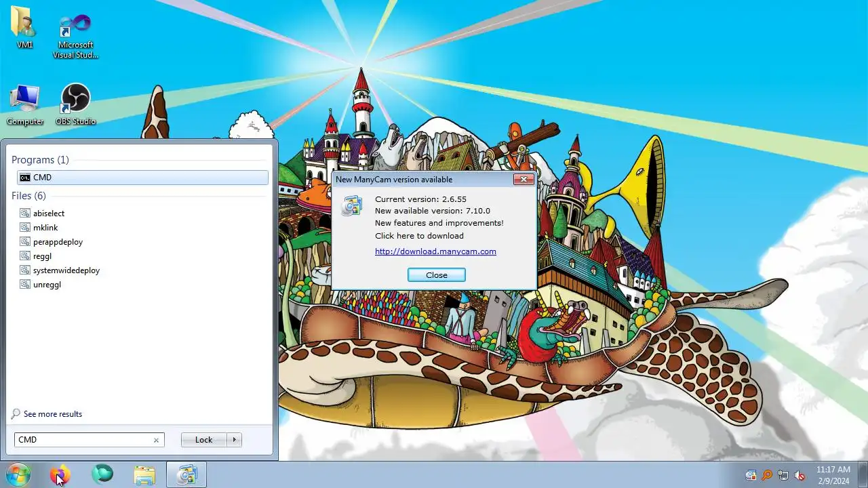
Task: Click the muted volume tray icon
Action: 800,475
